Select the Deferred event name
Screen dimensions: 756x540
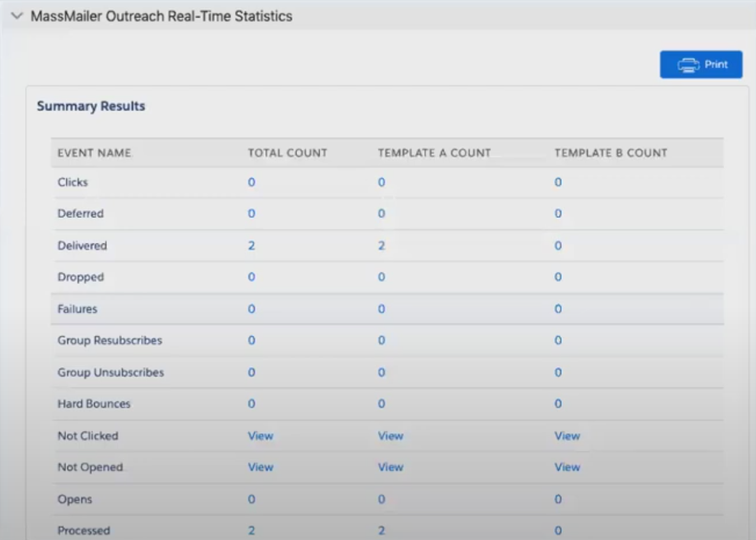(x=81, y=214)
